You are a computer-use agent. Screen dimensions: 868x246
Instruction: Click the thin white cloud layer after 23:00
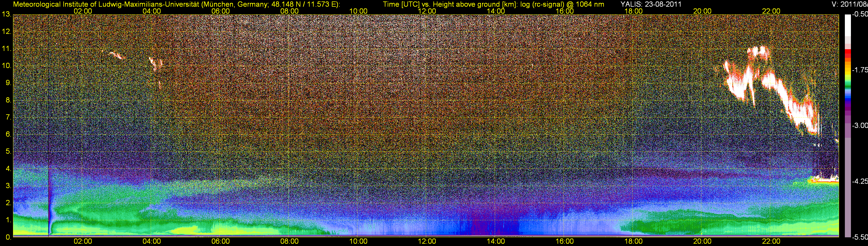coord(824,180)
